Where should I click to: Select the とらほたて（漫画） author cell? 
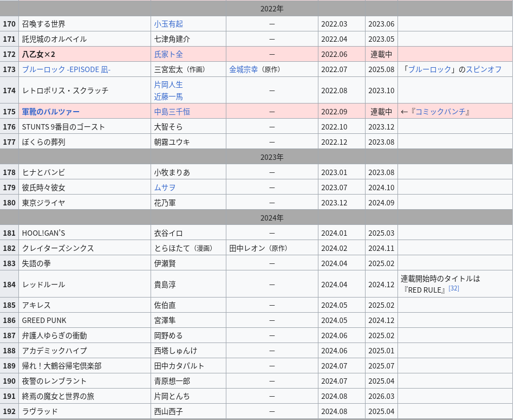(188, 248)
